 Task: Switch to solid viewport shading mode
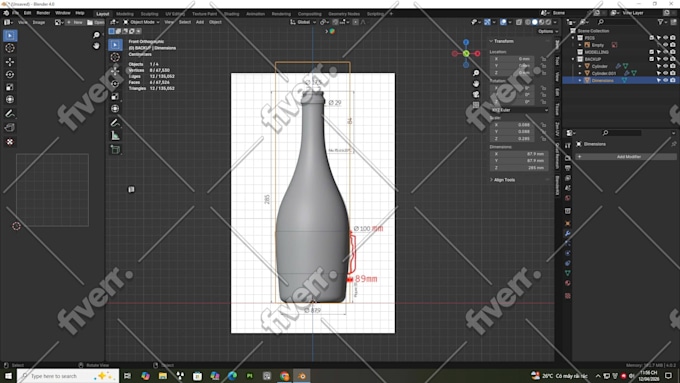coord(535,22)
